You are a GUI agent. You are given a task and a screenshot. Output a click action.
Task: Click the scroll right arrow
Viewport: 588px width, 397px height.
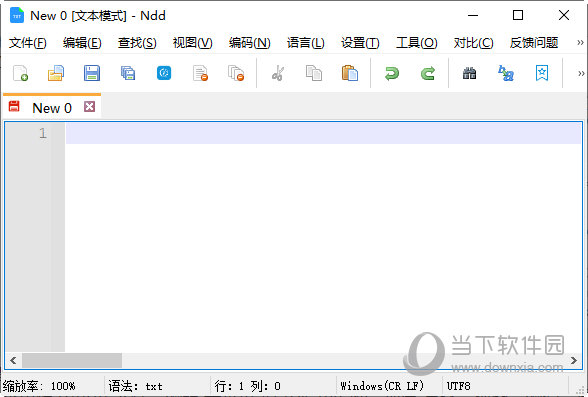pyautogui.click(x=574, y=361)
